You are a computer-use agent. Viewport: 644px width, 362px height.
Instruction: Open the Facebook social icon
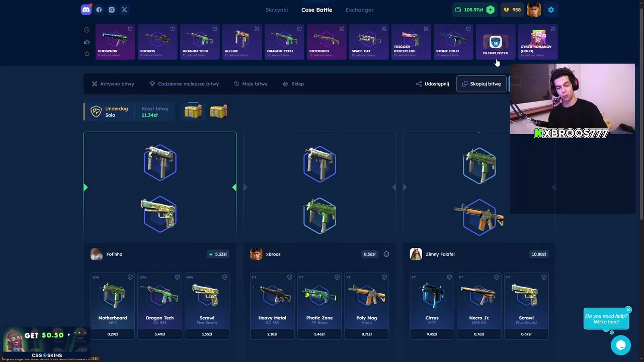(99, 10)
